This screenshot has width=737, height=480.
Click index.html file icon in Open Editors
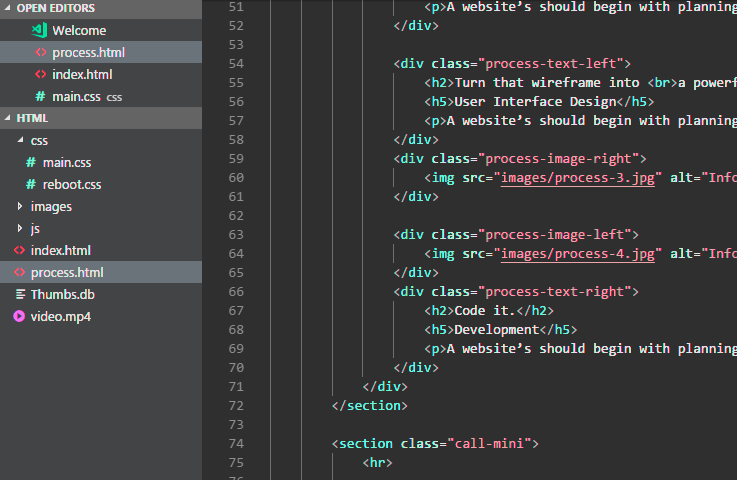pos(40,74)
